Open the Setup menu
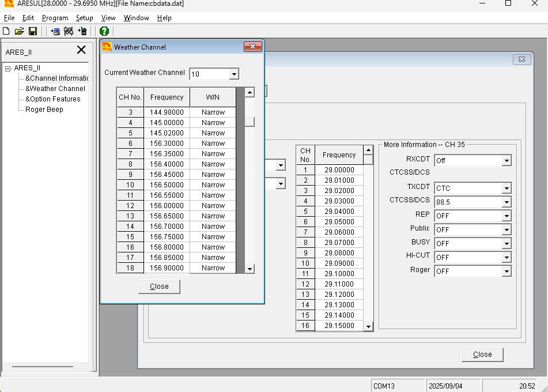This screenshot has height=392, width=548. pyautogui.click(x=84, y=18)
